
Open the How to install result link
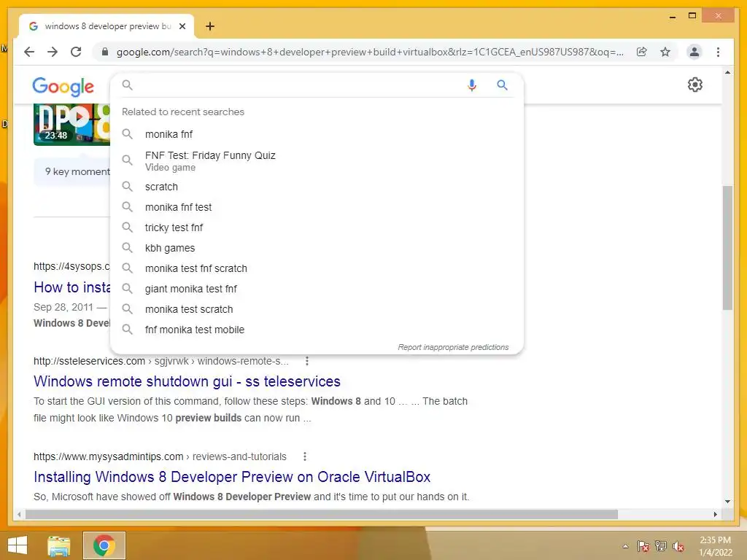coord(72,287)
